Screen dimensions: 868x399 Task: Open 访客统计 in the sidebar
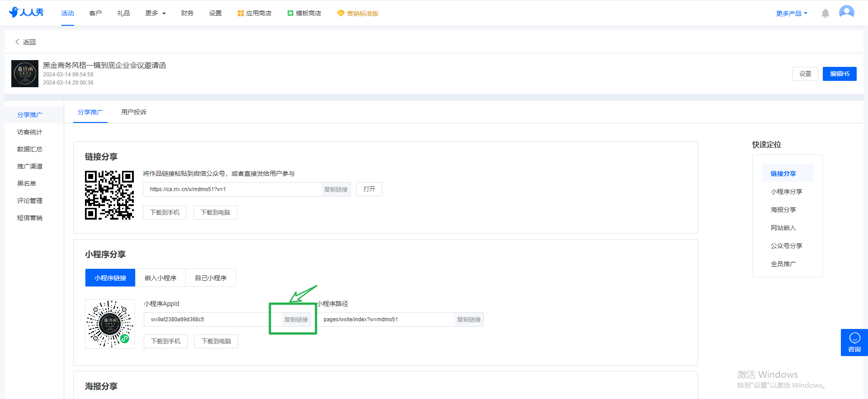click(30, 132)
